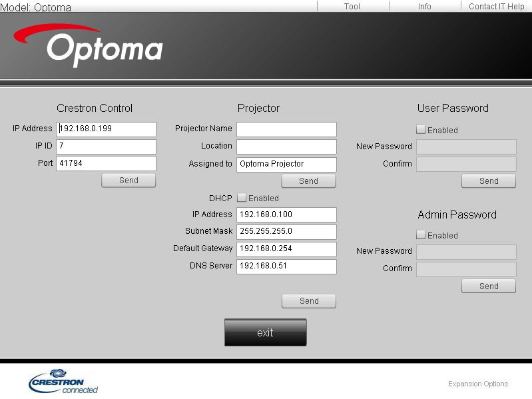Click the Crestron Control heading

(x=95, y=108)
